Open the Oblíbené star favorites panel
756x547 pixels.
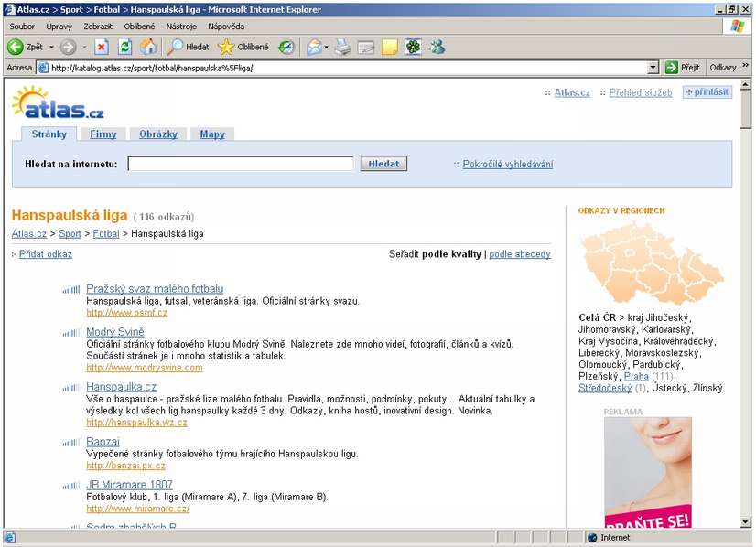243,47
